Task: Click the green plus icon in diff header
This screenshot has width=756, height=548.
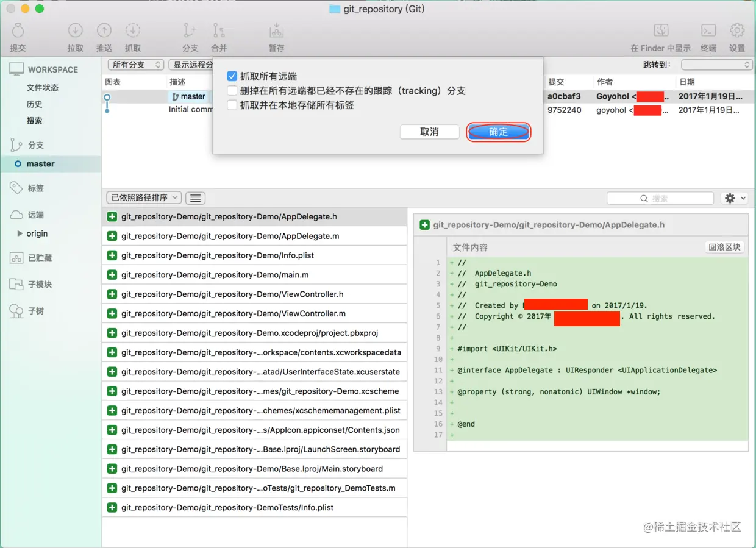Action: point(424,225)
